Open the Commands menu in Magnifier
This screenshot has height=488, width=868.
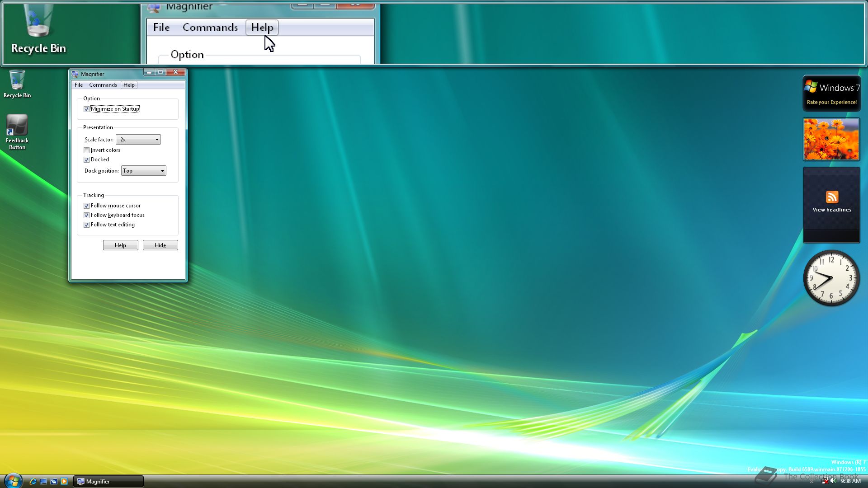pyautogui.click(x=103, y=85)
